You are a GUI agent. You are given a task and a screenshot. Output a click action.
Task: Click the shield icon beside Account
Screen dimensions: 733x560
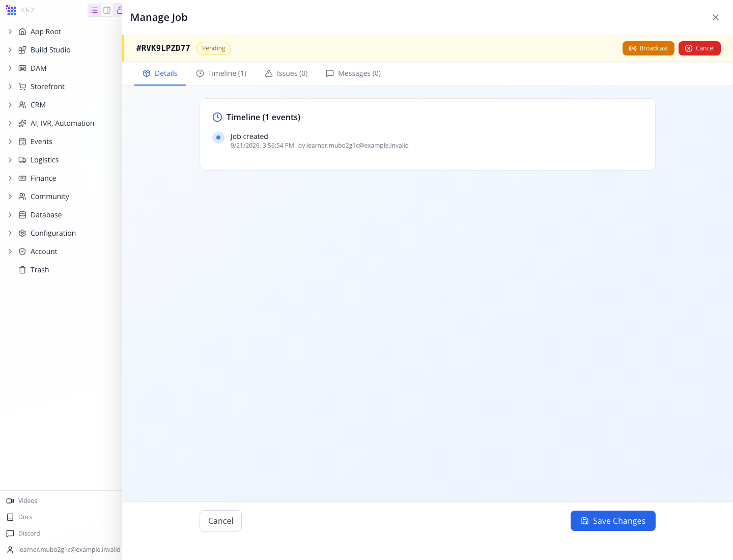click(x=22, y=251)
